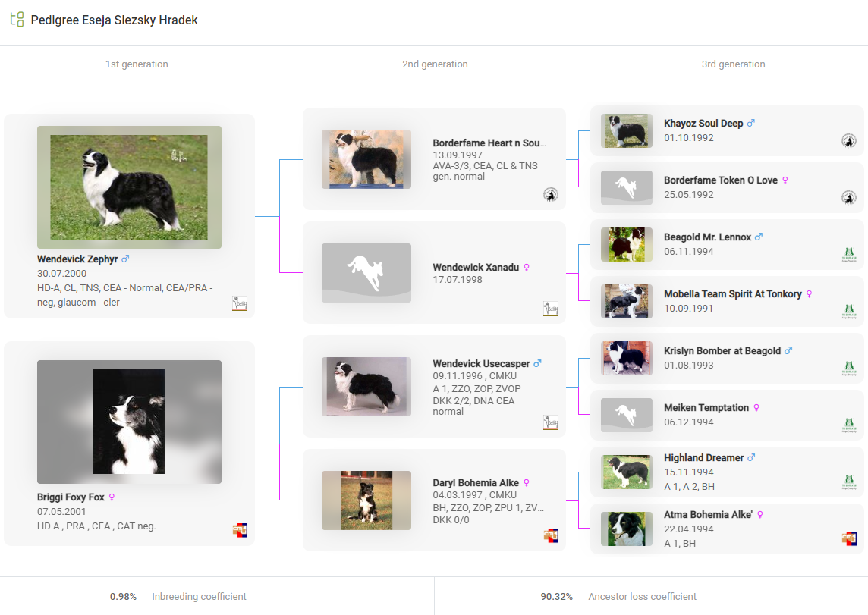Open the Borderfame Heart n Soul name link
Image resolution: width=868 pixels, height=615 pixels.
point(489,143)
